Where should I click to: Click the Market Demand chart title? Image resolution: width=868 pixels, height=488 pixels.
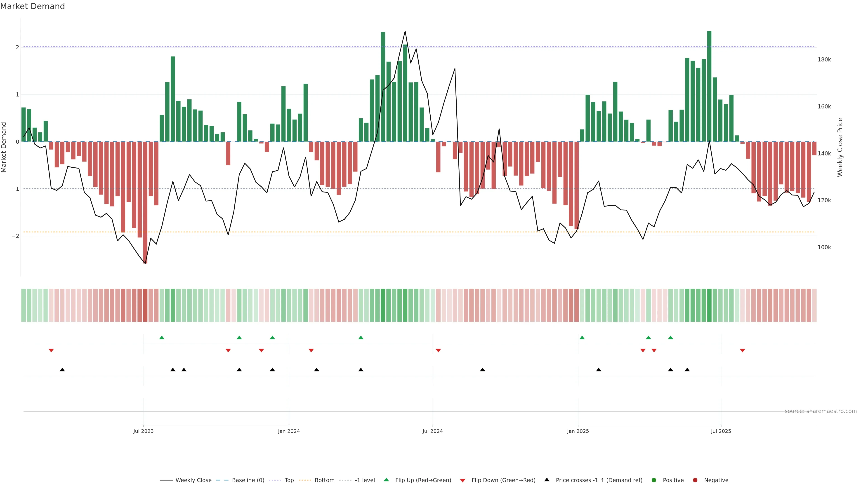tap(32, 6)
